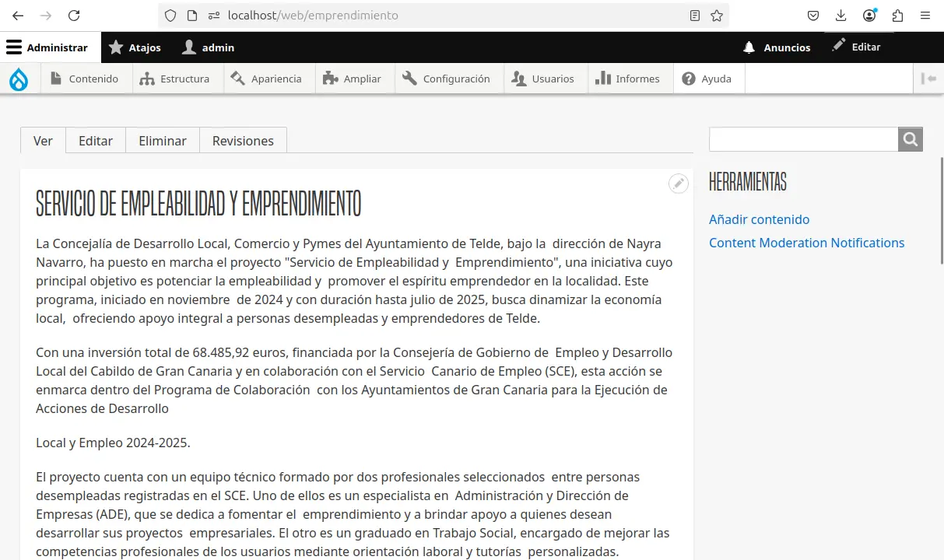Open the Atajos shortcuts star menu
This screenshot has height=560, width=944.
pyautogui.click(x=135, y=47)
